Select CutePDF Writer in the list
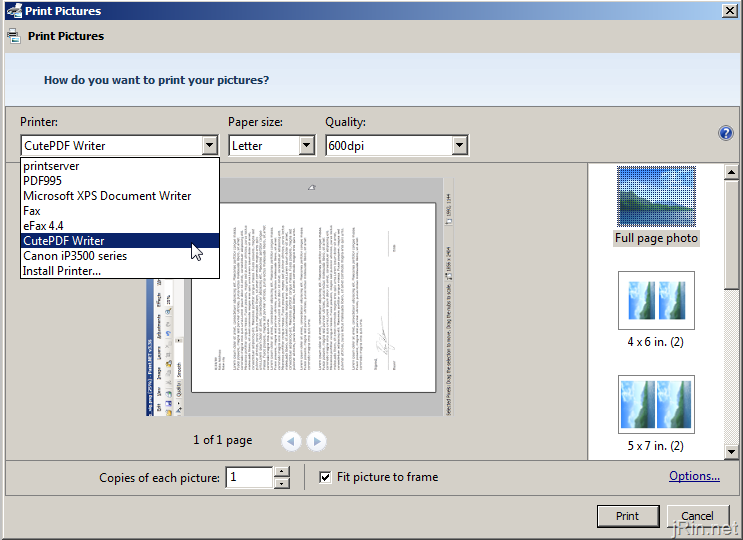The height and width of the screenshot is (540, 743). pos(120,241)
